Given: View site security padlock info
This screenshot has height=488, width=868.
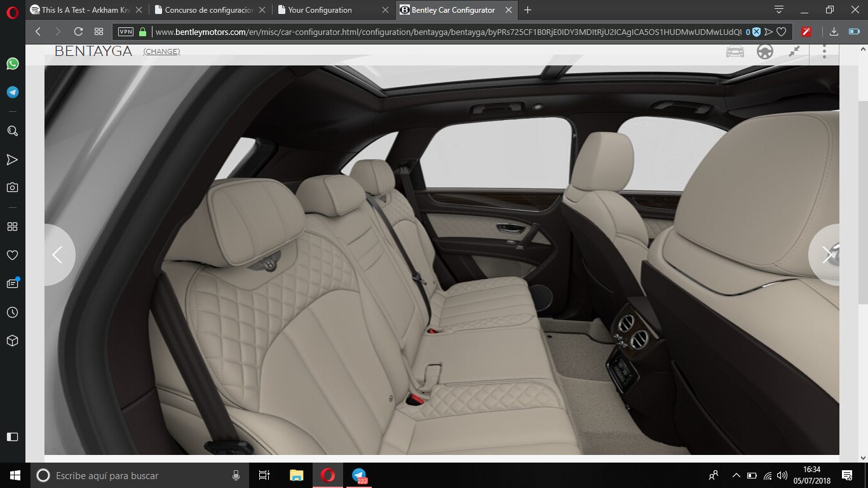Looking at the screenshot, I should (142, 32).
